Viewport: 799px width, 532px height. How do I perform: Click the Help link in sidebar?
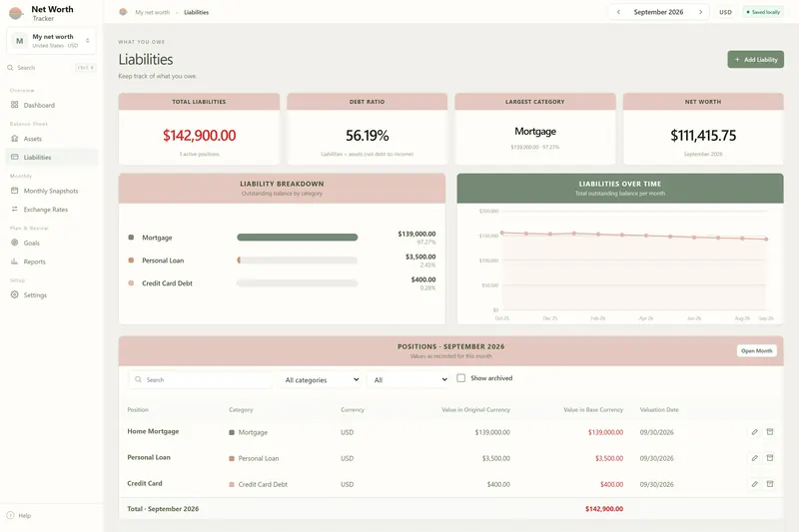click(x=24, y=515)
